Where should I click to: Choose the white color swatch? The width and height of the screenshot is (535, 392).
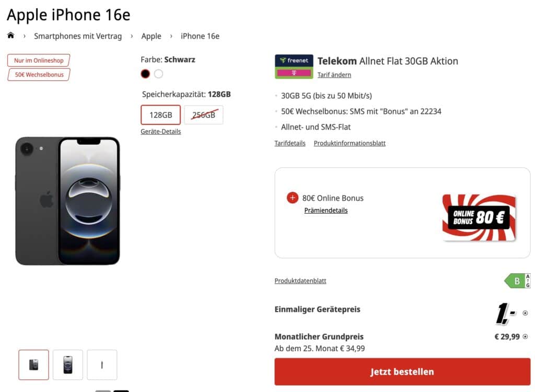pos(158,74)
